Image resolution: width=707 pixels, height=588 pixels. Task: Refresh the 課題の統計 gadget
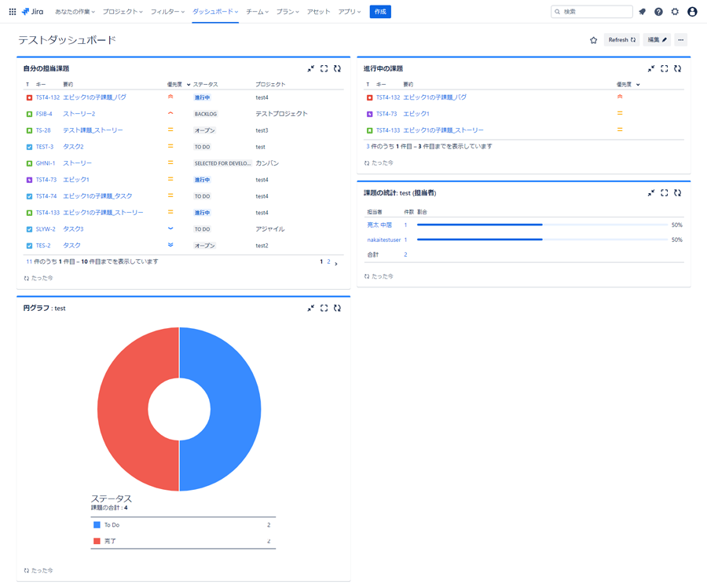coord(678,193)
